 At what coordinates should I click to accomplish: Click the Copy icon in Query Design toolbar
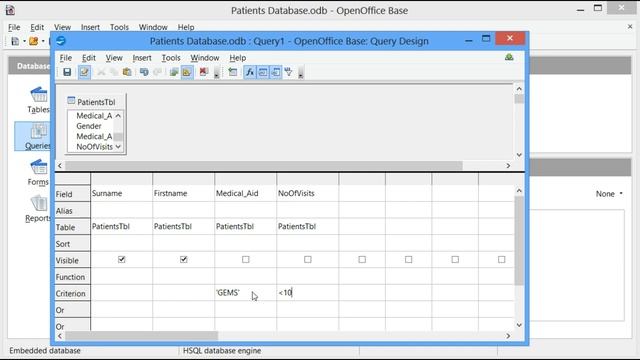coord(114,72)
